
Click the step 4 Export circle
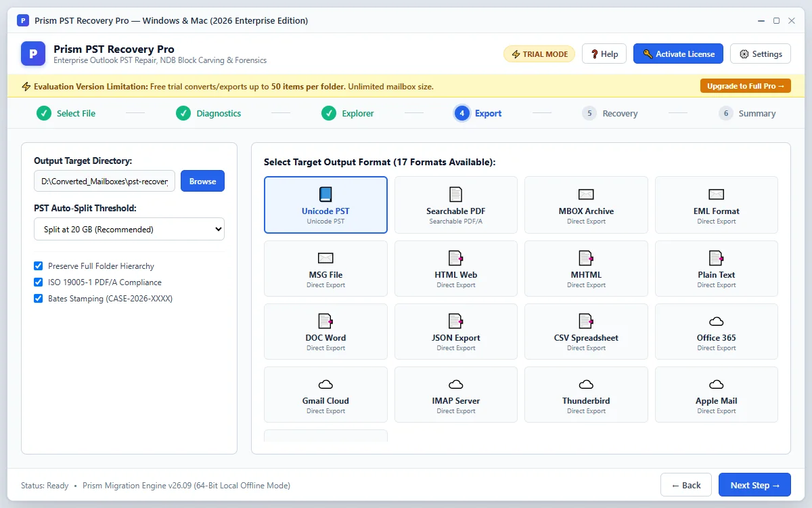coord(462,113)
